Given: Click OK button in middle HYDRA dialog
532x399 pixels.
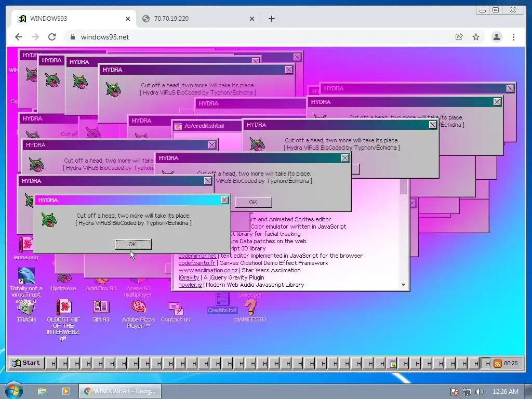Looking at the screenshot, I should point(254,202).
